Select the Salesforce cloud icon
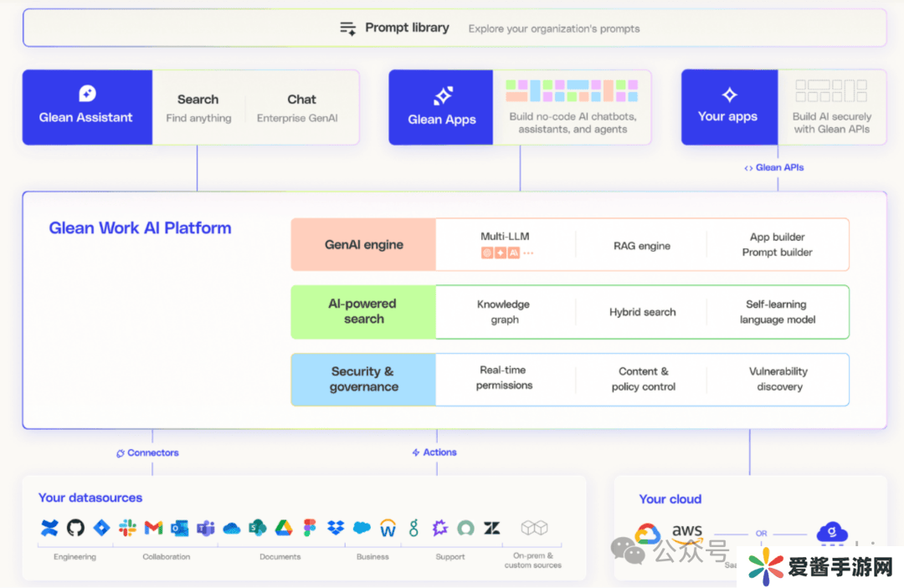The image size is (904, 588). click(362, 528)
